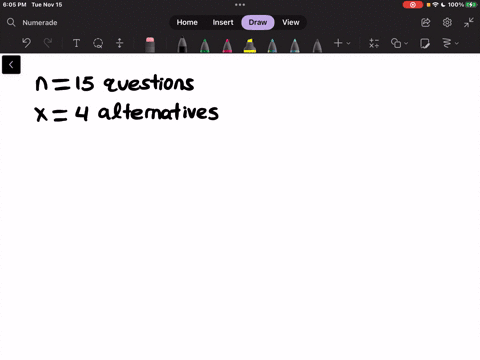480x360 pixels.
Task: Switch to the Home tab
Action: pos(187,22)
